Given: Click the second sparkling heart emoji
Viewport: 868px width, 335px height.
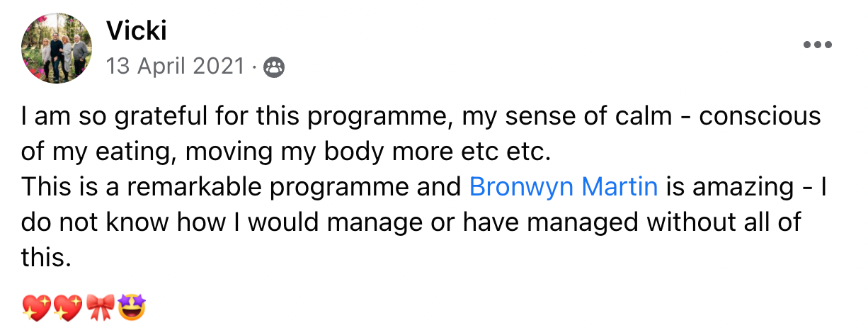Looking at the screenshot, I should tap(67, 308).
